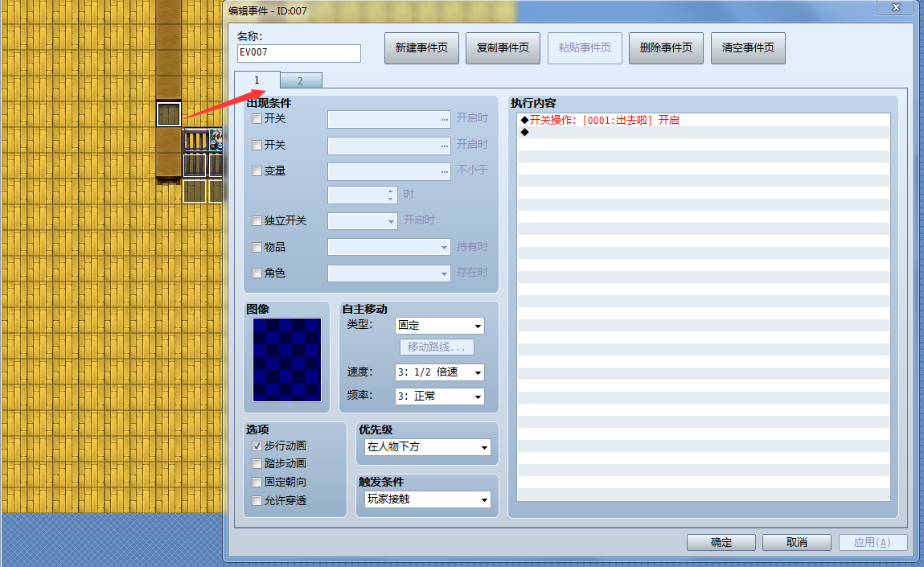Select the empty diamond command line
Viewport: 924px width, 567px height.
coord(703,132)
